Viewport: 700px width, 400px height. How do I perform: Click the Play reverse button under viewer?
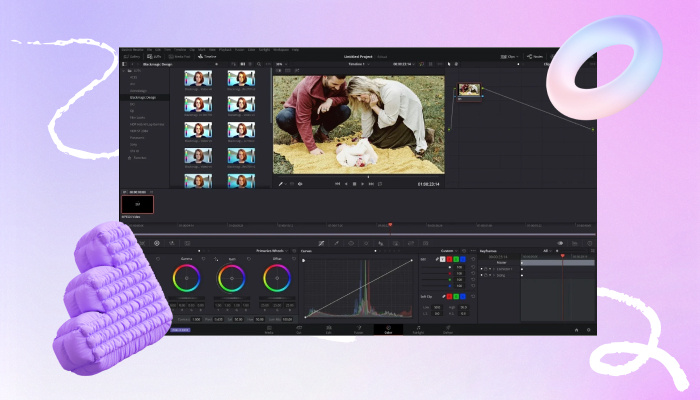pos(346,183)
